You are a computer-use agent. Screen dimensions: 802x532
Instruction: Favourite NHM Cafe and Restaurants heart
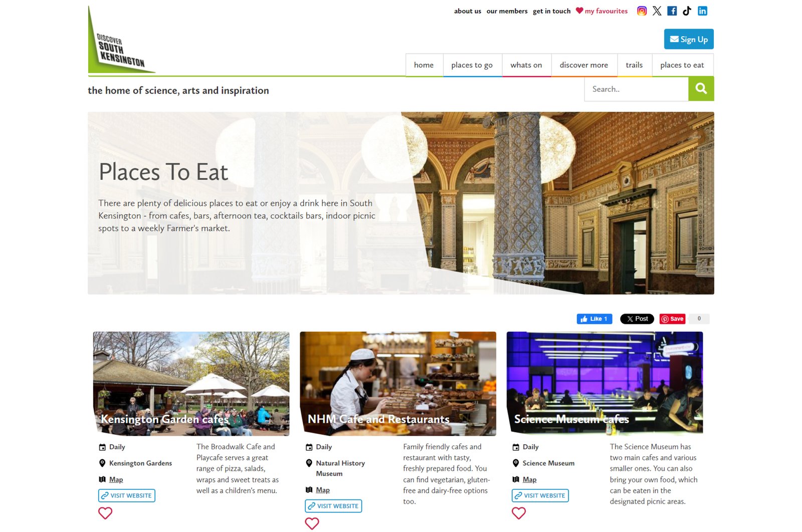click(312, 523)
